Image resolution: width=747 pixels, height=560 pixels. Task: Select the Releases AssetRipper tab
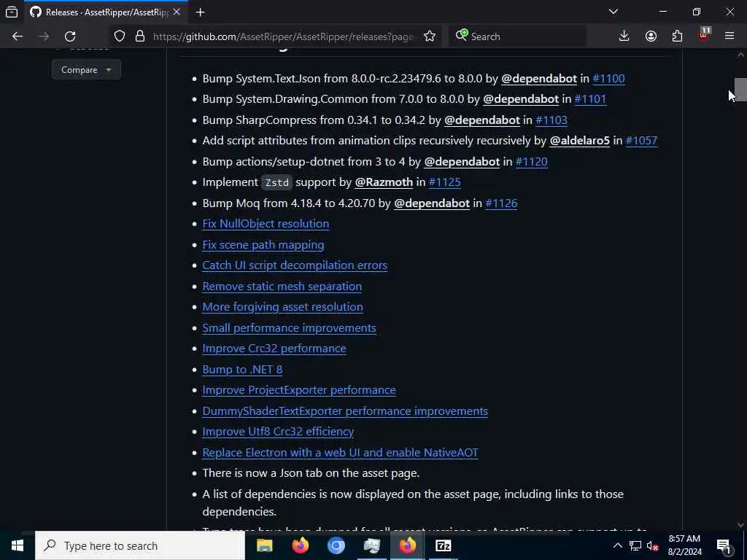tap(105, 12)
